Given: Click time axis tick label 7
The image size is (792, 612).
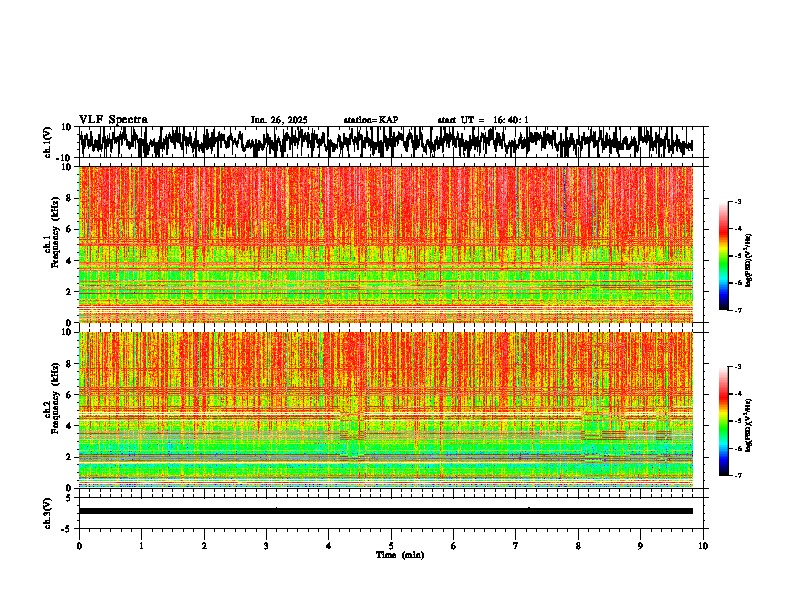Looking at the screenshot, I should (x=516, y=546).
